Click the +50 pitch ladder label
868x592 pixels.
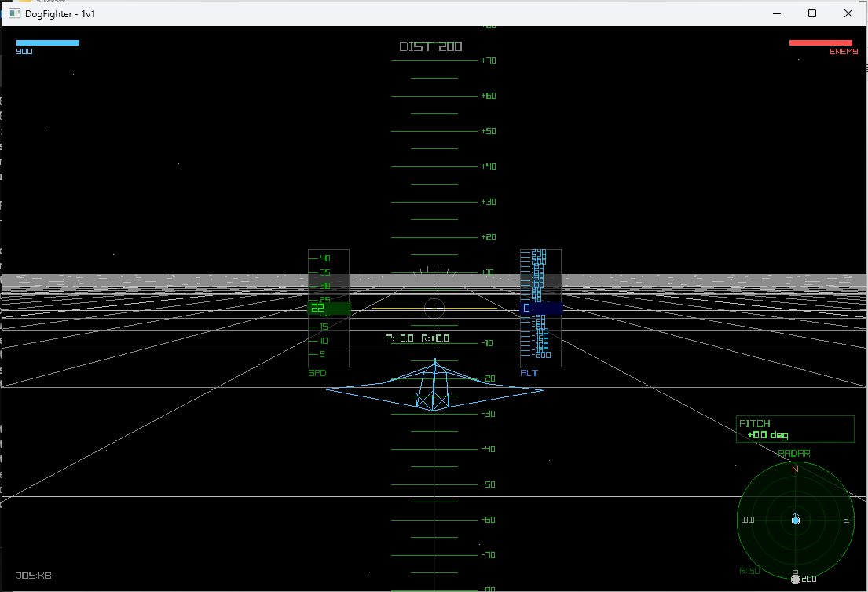click(489, 131)
